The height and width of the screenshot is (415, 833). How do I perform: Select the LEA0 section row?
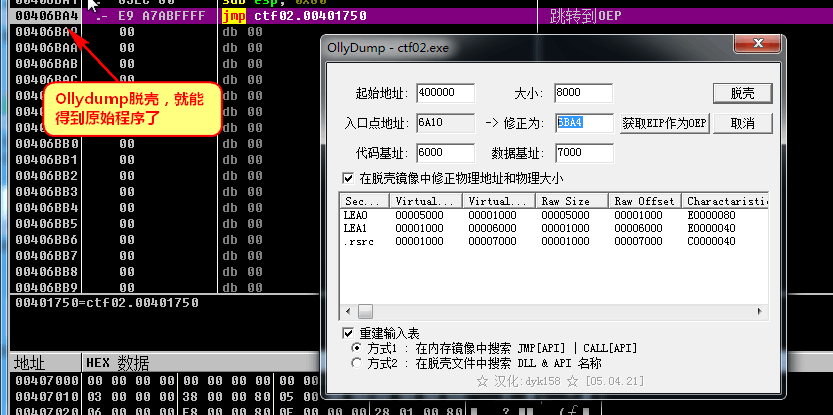click(554, 216)
